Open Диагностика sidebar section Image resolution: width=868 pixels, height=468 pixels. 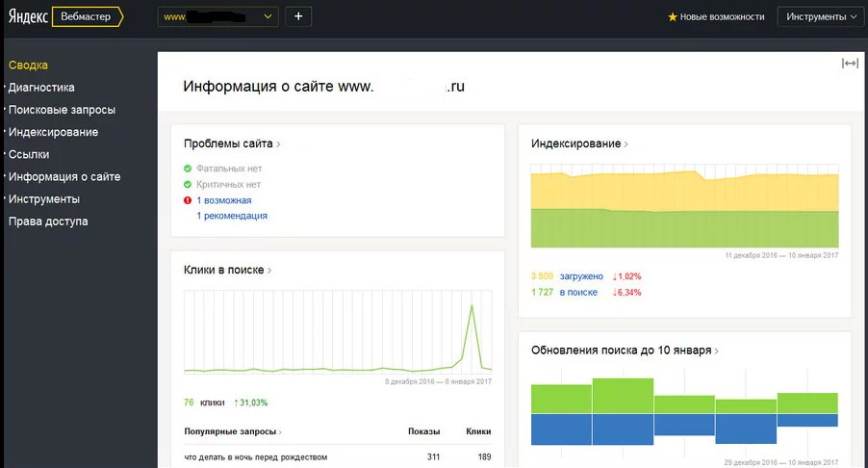pos(41,88)
